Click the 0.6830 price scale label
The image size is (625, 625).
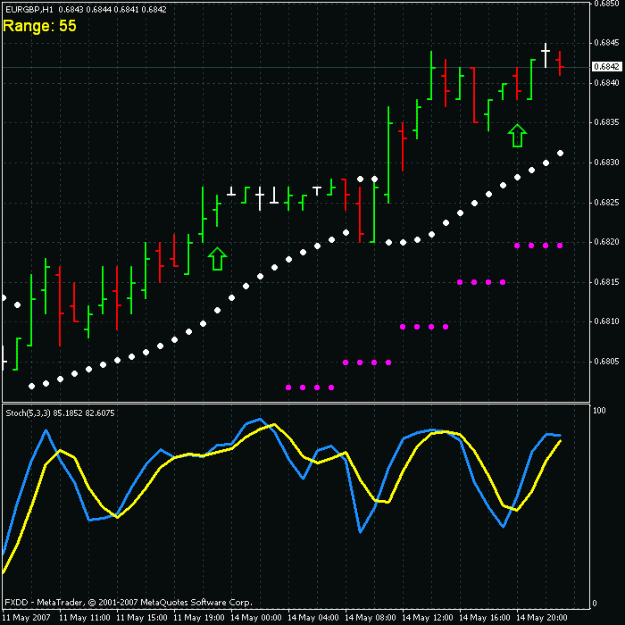tap(606, 162)
